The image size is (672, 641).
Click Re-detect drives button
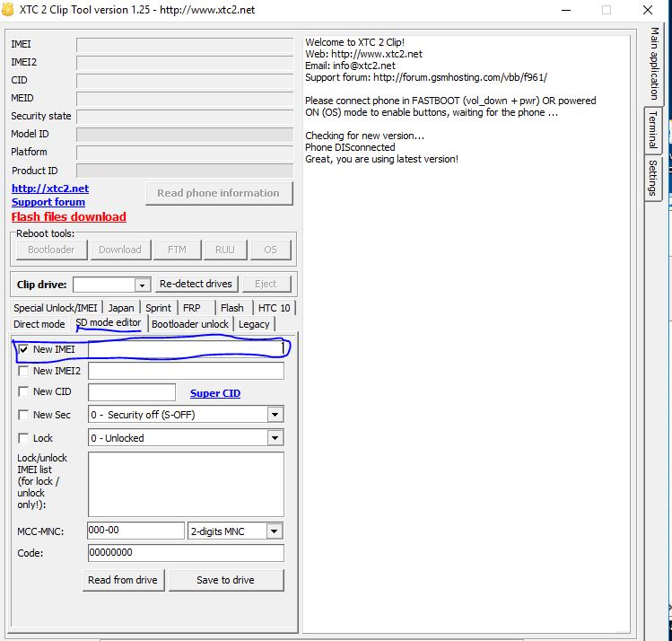click(x=196, y=284)
